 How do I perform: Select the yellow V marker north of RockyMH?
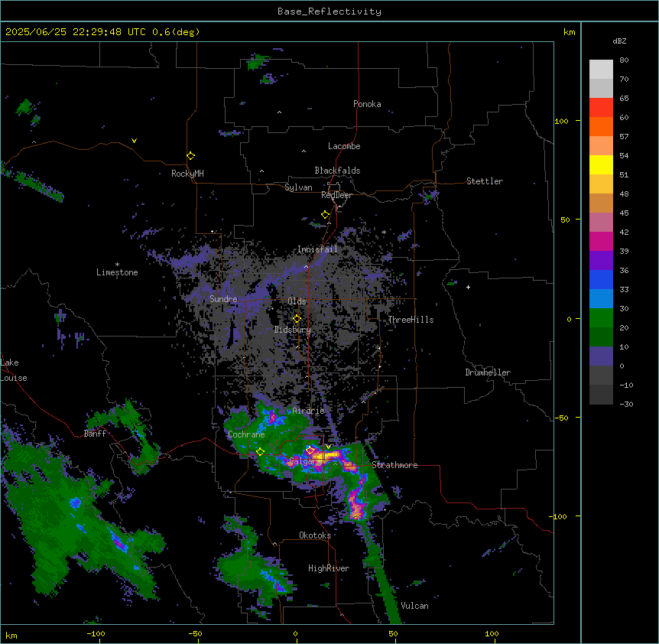[x=134, y=141]
